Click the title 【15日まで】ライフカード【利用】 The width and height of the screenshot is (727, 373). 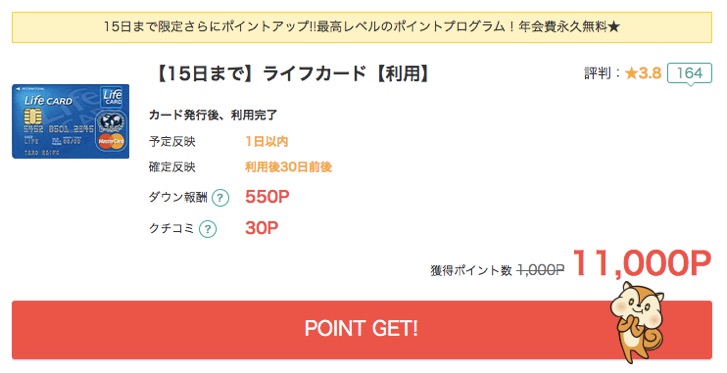click(x=292, y=73)
